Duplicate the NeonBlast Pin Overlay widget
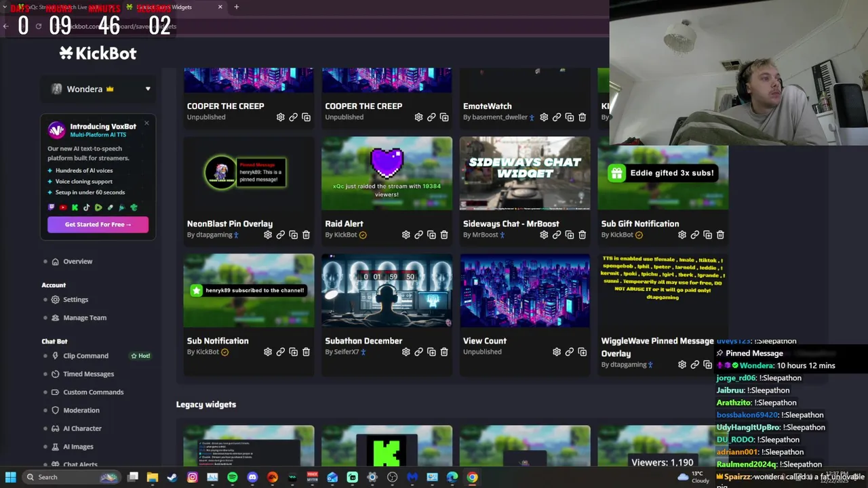The width and height of the screenshot is (868, 488). point(294,235)
